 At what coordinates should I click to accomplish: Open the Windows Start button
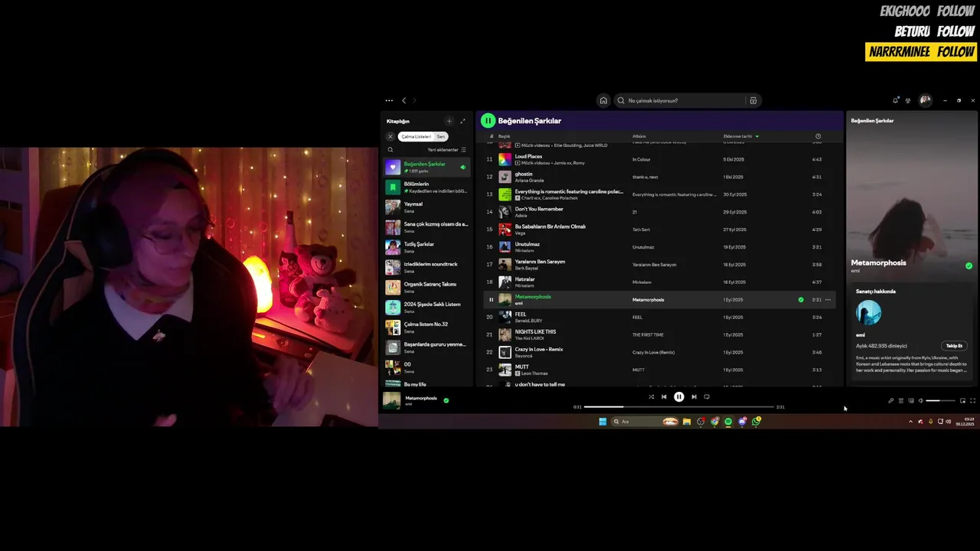click(603, 422)
